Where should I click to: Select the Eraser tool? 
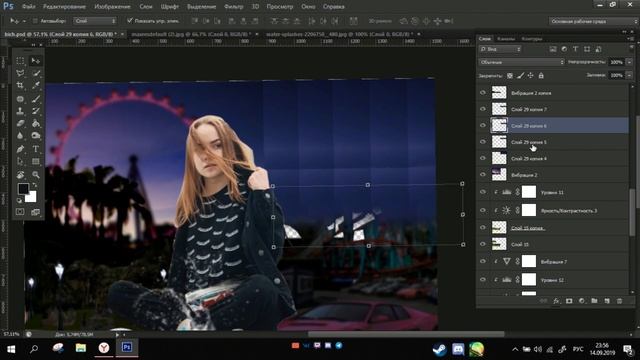20,123
